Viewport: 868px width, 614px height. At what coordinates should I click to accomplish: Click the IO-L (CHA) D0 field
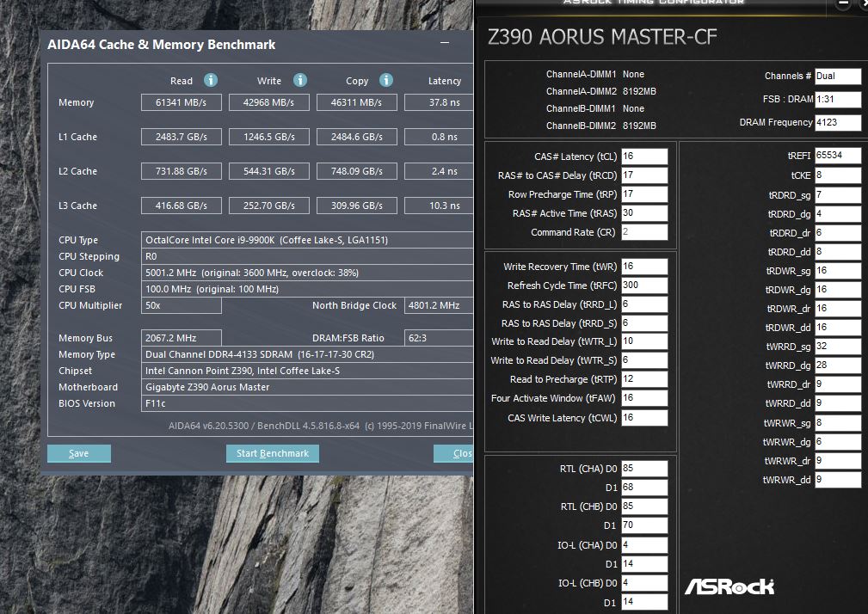644,545
